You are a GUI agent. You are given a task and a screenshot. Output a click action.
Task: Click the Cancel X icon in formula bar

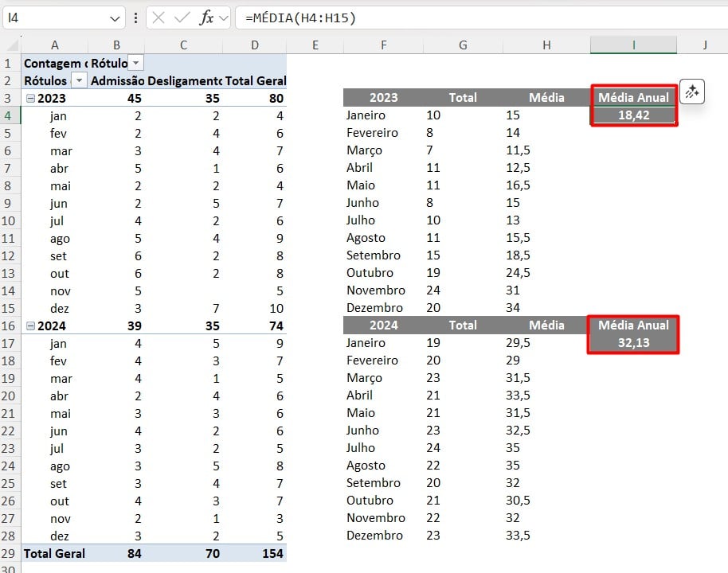point(159,18)
